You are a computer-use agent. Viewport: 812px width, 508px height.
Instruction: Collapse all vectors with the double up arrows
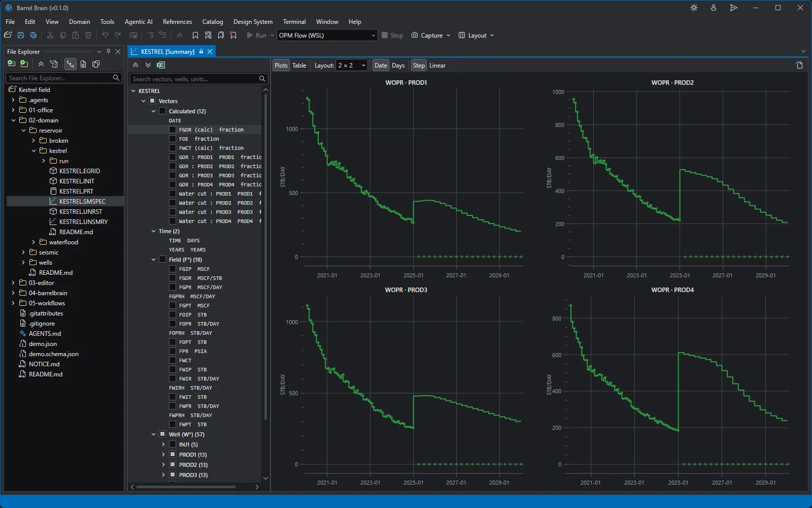[136, 65]
